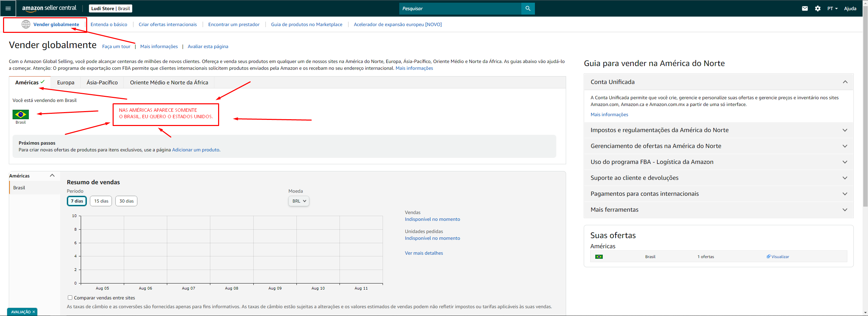868x316 pixels.
Task: Check Comparar vendas entre sites
Action: tap(70, 298)
